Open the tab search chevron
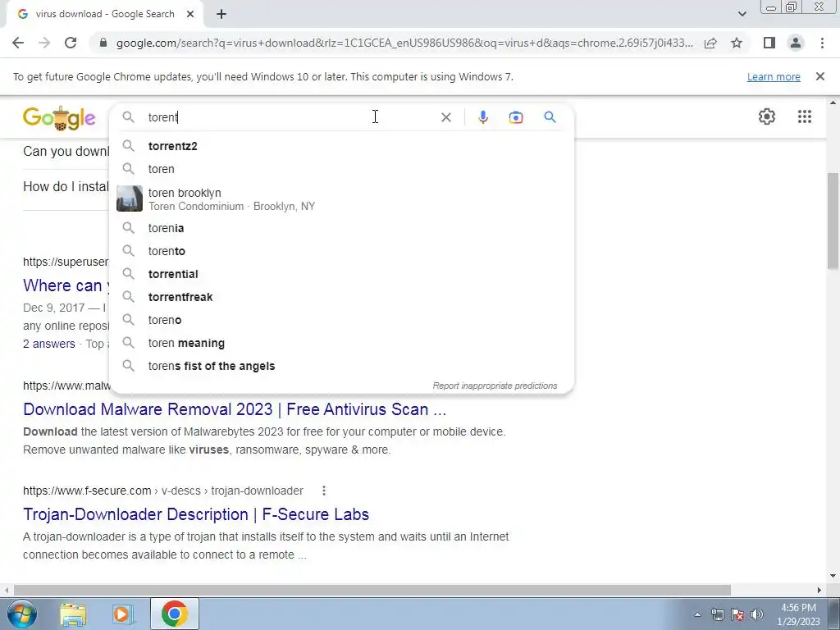Image resolution: width=840 pixels, height=630 pixels. tap(742, 15)
